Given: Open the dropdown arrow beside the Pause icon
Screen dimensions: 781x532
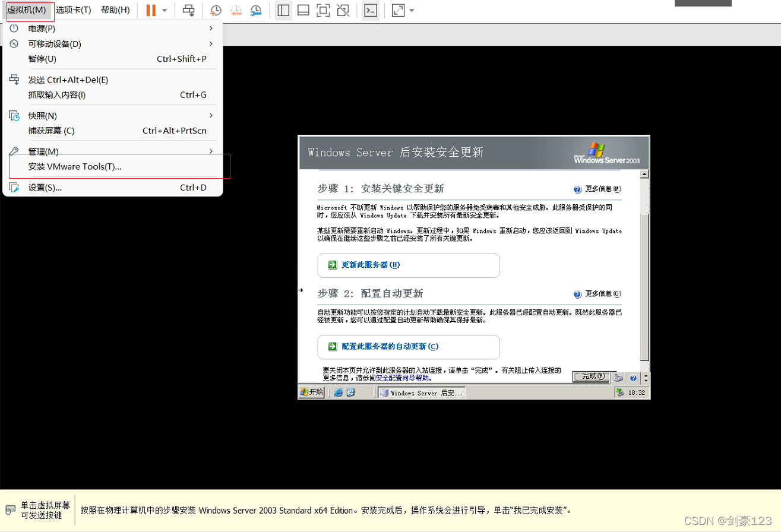Looking at the screenshot, I should 165,11.
